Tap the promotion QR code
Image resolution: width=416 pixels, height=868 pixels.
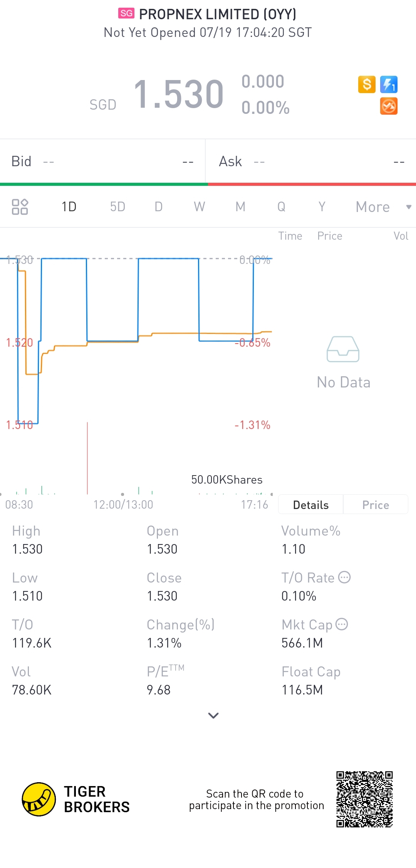pyautogui.click(x=364, y=799)
